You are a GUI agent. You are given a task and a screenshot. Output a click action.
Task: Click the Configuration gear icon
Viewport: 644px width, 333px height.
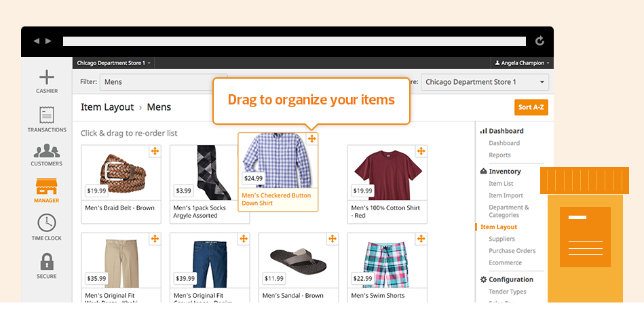483,279
